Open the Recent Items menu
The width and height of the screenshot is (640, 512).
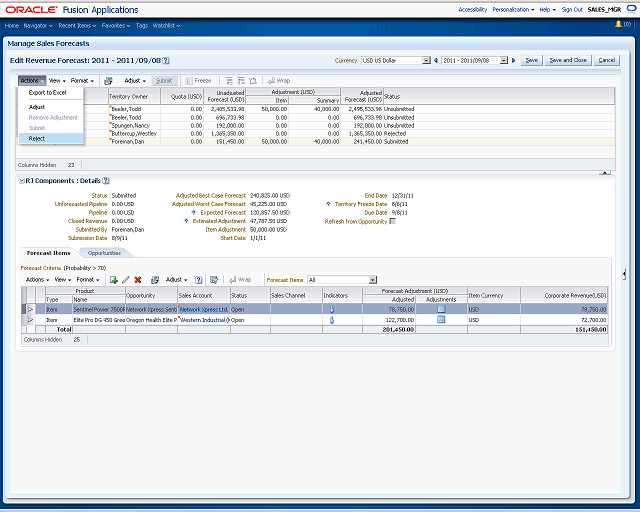(77, 25)
